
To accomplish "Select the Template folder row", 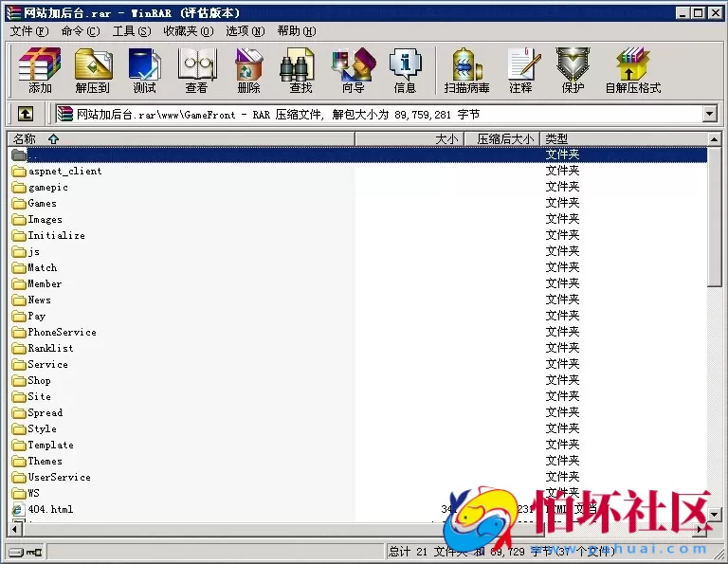I will coord(357,445).
